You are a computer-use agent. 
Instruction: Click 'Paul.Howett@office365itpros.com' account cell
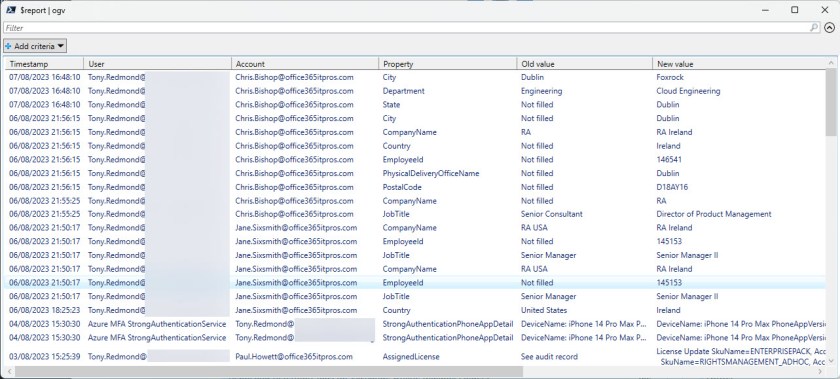point(294,357)
